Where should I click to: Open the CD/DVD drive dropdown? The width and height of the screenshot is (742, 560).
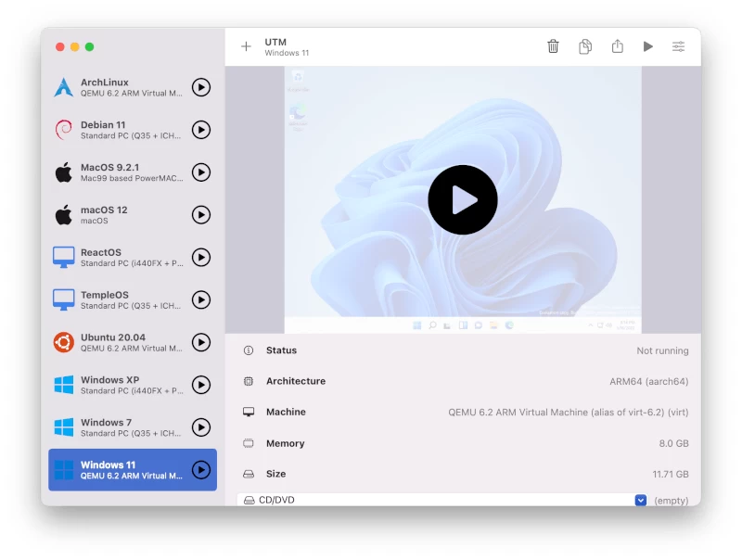point(640,500)
